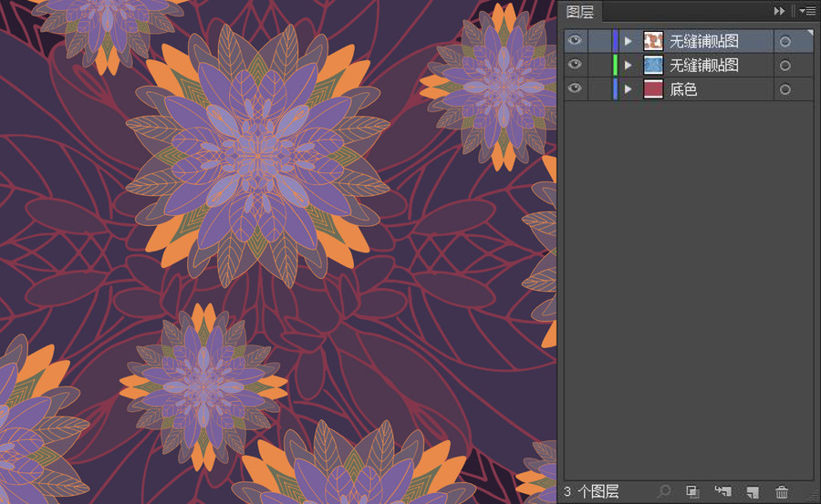Click the Create New Layer icon
The width and height of the screenshot is (821, 504).
point(753,491)
